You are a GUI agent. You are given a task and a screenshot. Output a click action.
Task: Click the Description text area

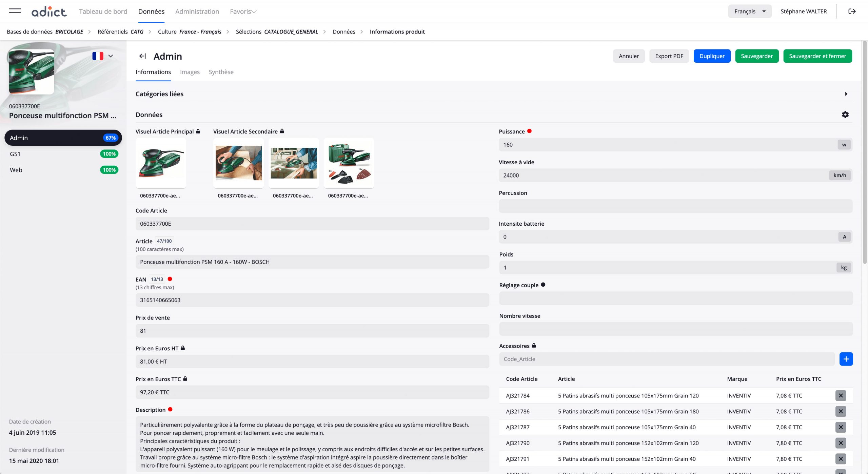(x=312, y=444)
